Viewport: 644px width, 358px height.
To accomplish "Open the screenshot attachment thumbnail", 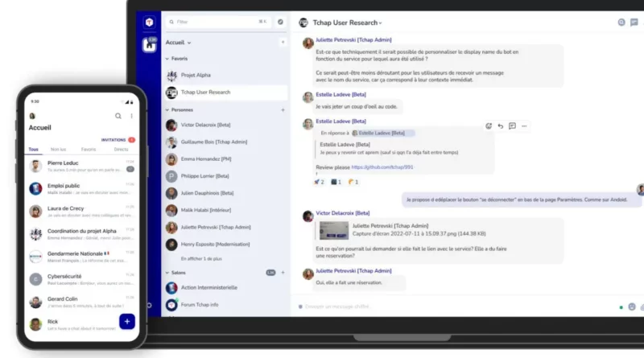I will click(334, 230).
